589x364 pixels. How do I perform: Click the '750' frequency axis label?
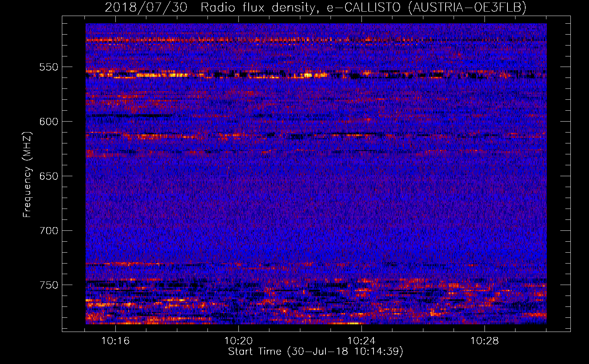49,285
